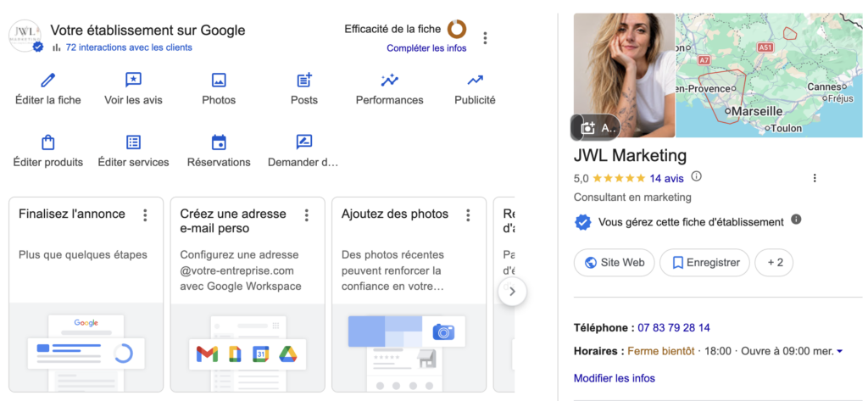868x401 pixels.
Task: Open the Réservations calendar icon
Action: tap(219, 142)
